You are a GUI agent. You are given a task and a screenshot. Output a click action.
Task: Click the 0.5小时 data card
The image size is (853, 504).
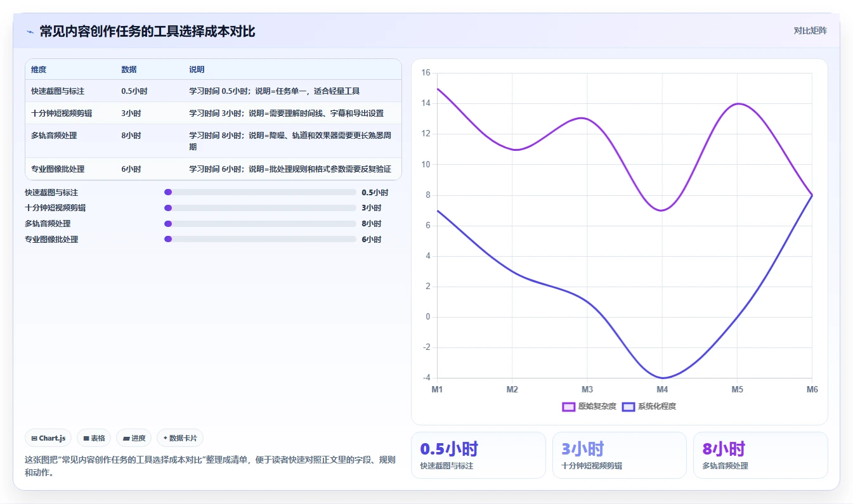[478, 455]
